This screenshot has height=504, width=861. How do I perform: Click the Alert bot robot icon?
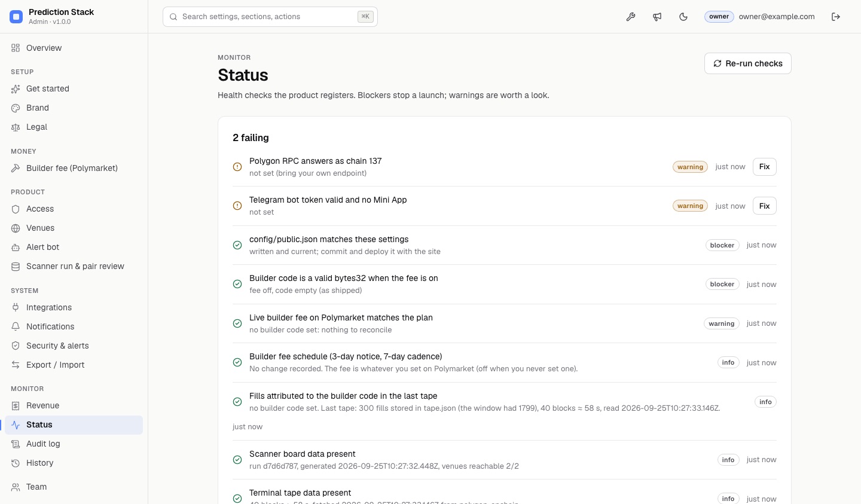[16, 247]
